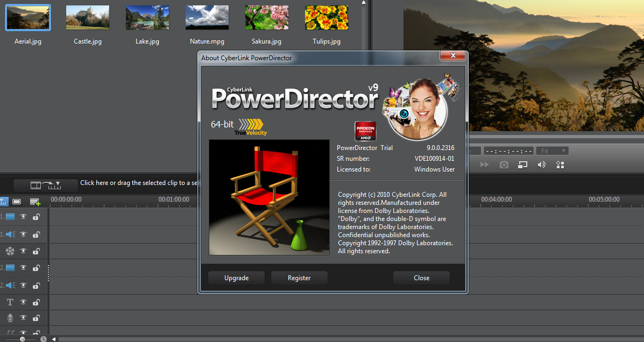Switch to timeline view mode

pyautogui.click(x=3, y=202)
